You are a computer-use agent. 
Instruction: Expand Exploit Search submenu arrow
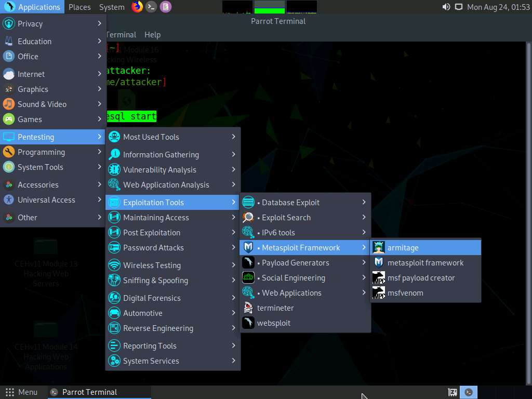point(364,217)
